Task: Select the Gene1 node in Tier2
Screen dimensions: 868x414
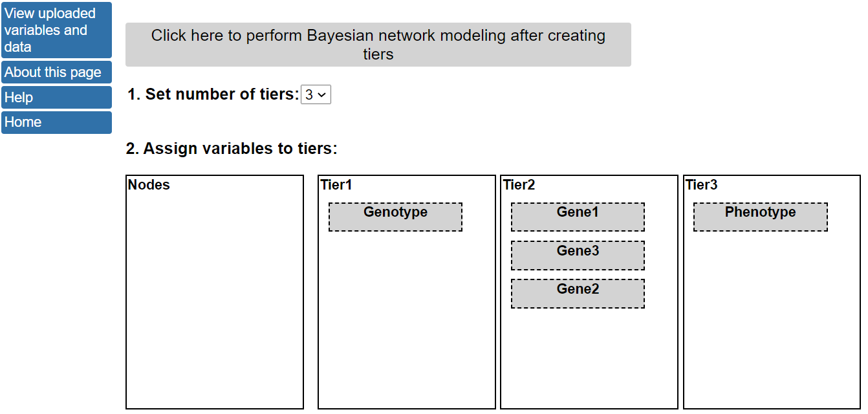Action: point(578,217)
